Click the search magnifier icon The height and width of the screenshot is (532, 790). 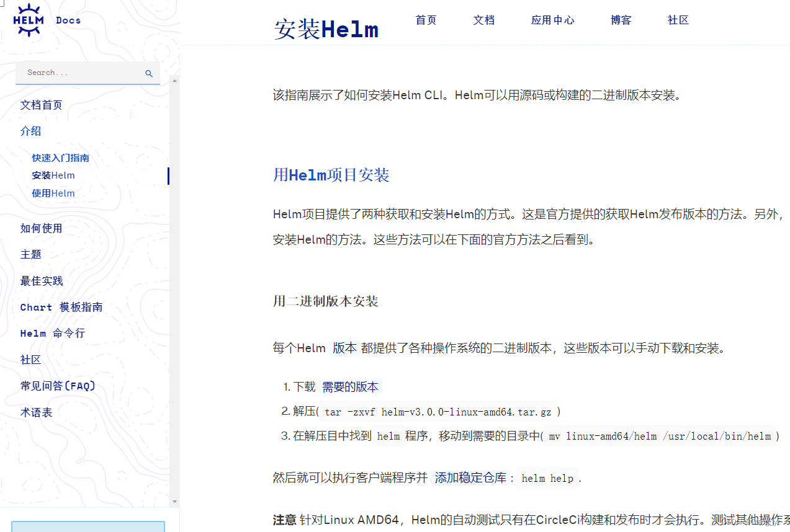point(149,73)
